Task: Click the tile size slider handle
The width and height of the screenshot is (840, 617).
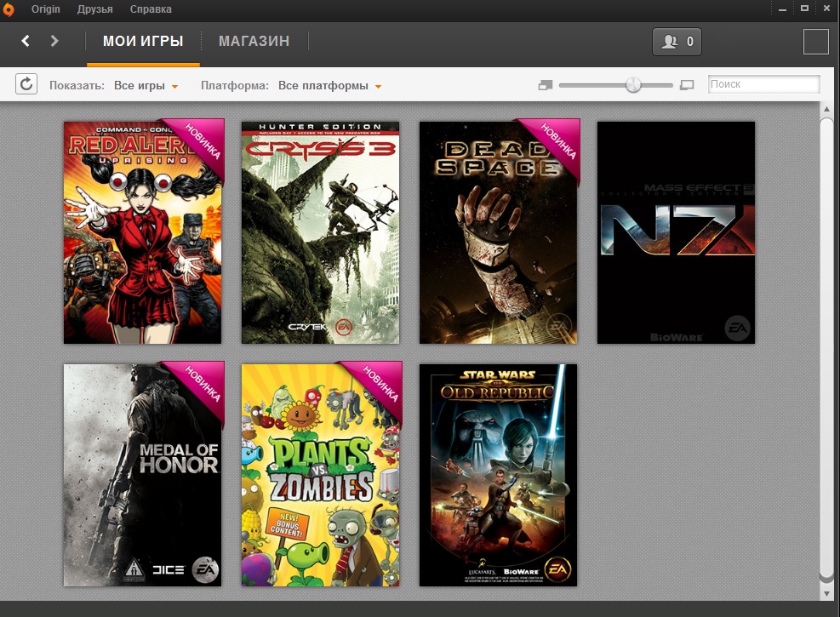Action: point(633,84)
